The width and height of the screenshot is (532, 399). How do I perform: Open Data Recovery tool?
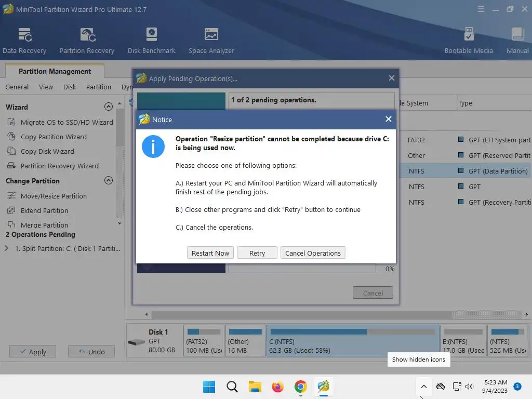(x=24, y=41)
